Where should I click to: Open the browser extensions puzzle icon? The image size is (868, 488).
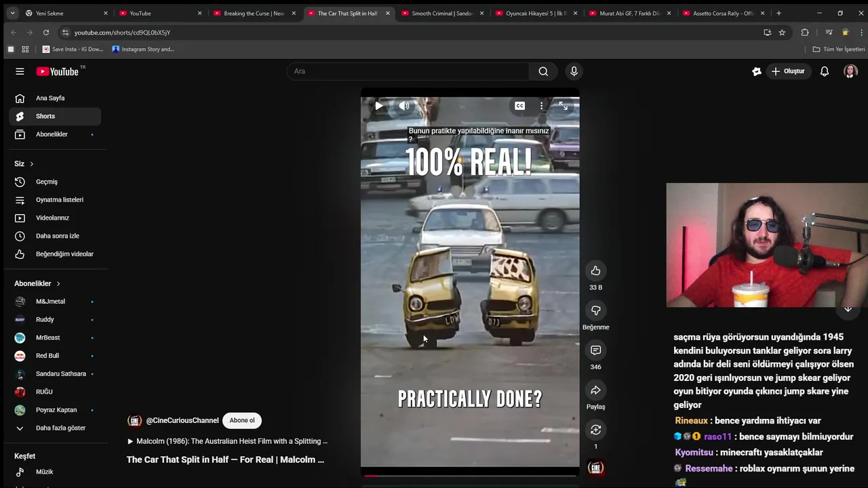click(805, 33)
